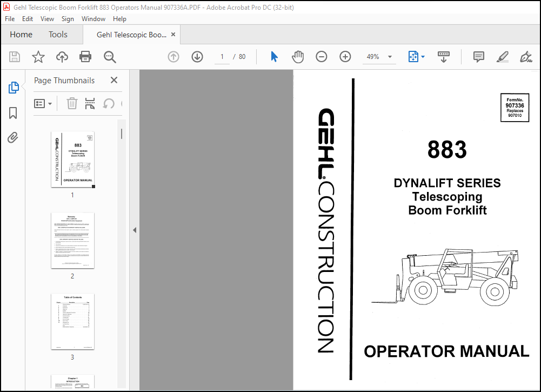Collapse the navigation pane arrow
Screen dimensions: 541x392
tap(135, 230)
